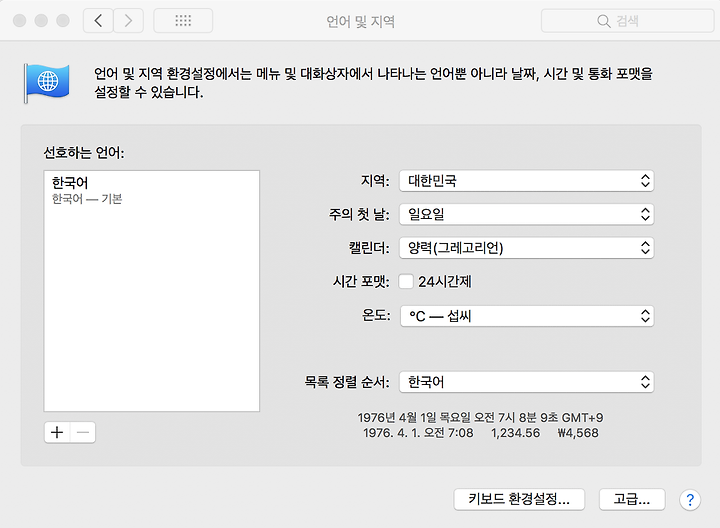
Task: Remove the language with the minus button
Action: coord(83,432)
